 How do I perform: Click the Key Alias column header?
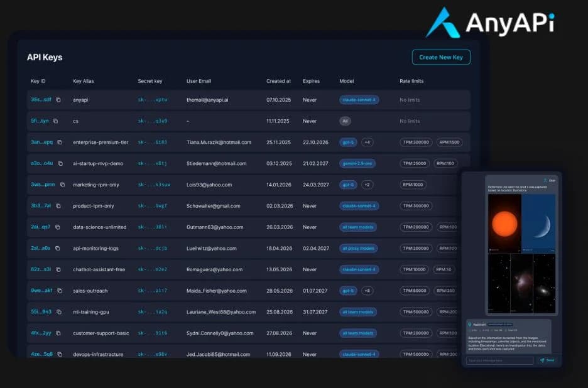tap(84, 81)
